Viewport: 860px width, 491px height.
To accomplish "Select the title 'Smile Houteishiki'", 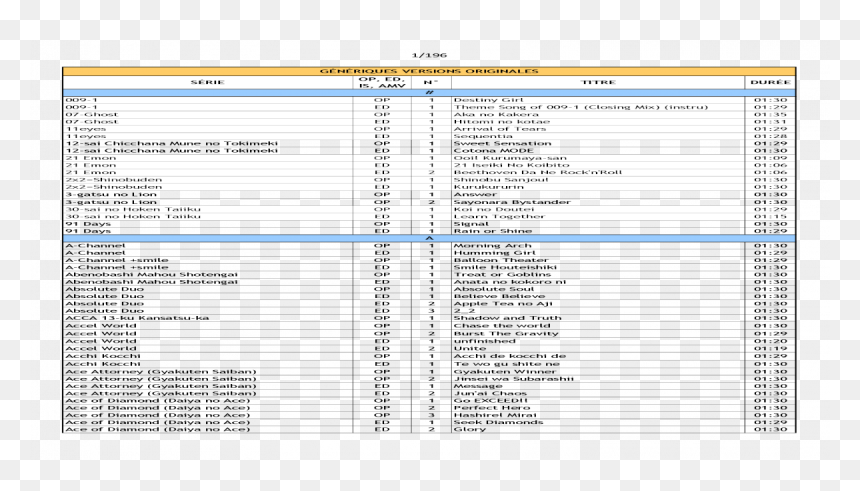I will click(505, 267).
